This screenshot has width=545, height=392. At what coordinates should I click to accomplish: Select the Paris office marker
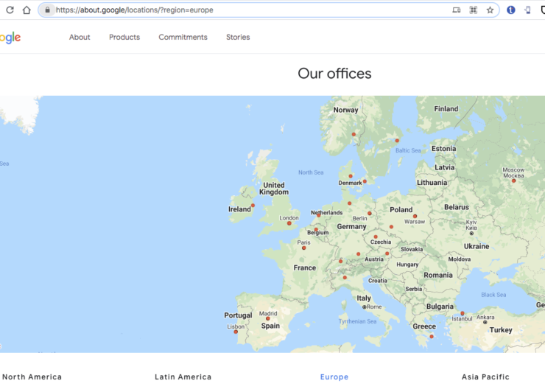[303, 248]
